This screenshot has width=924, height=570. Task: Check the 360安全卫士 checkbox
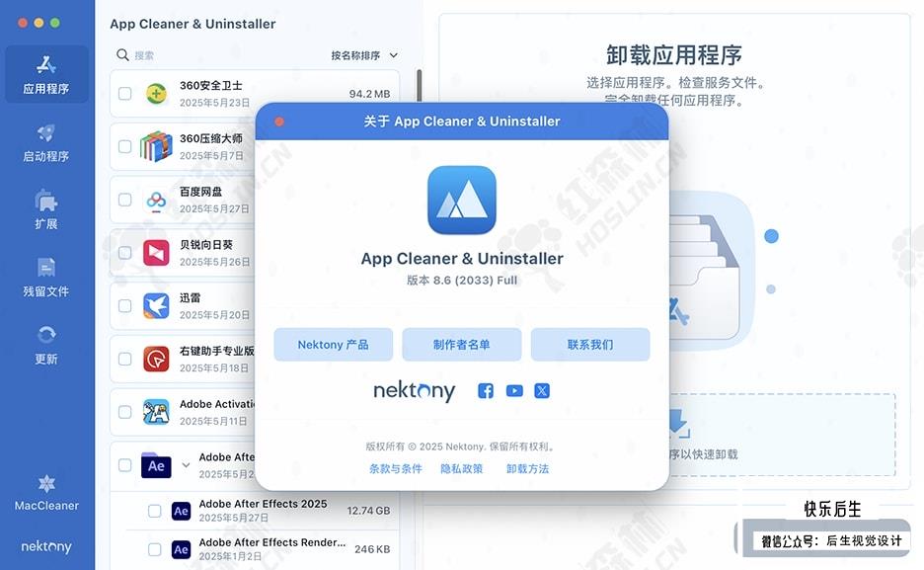125,93
